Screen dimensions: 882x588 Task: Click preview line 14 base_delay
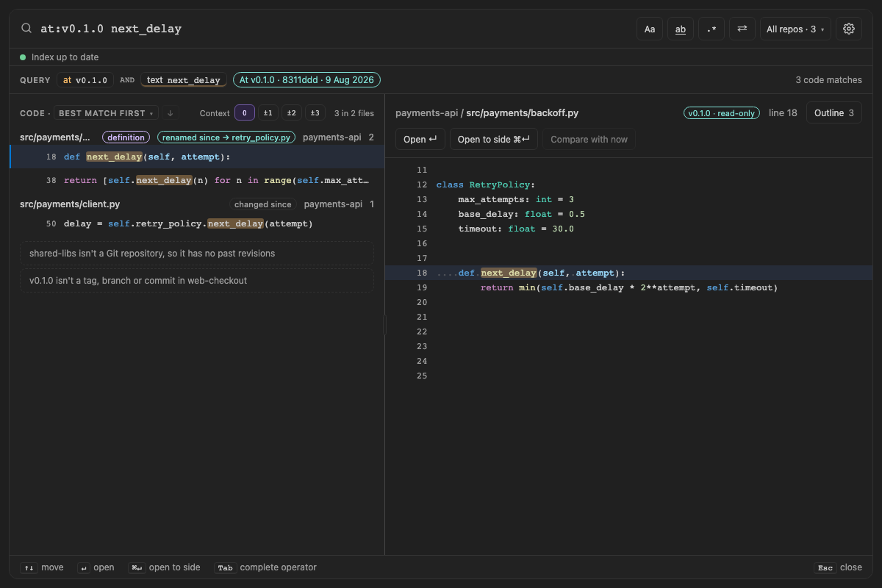click(629, 214)
